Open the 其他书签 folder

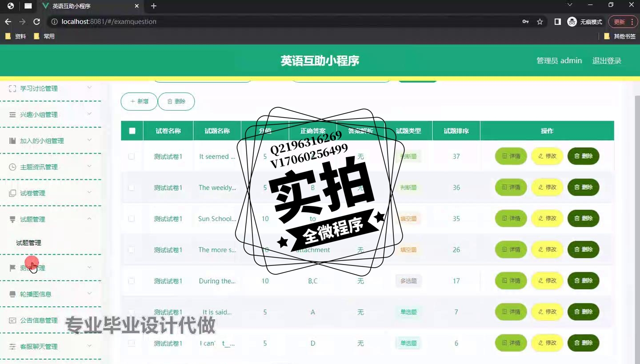coord(620,36)
